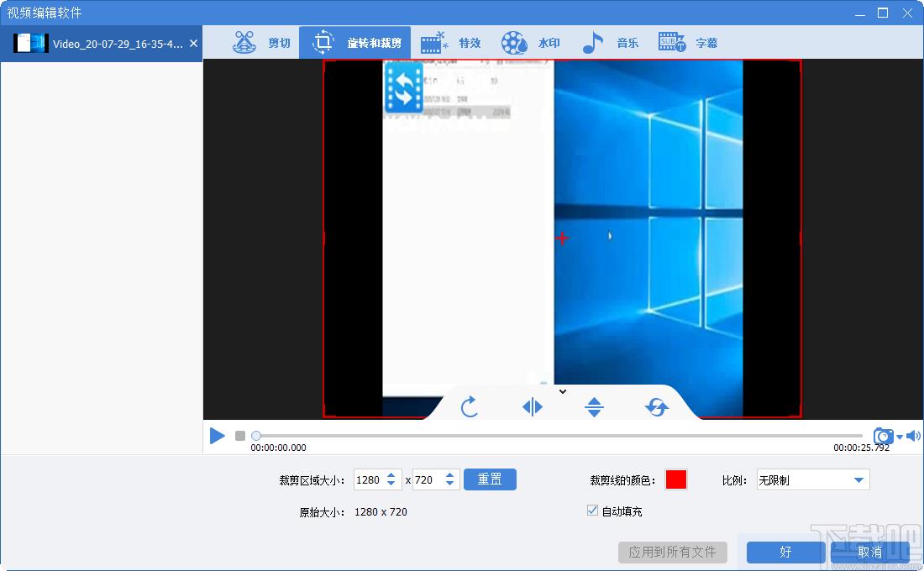The height and width of the screenshot is (571, 924).
Task: Decrease crop height with down arrow
Action: (x=449, y=484)
